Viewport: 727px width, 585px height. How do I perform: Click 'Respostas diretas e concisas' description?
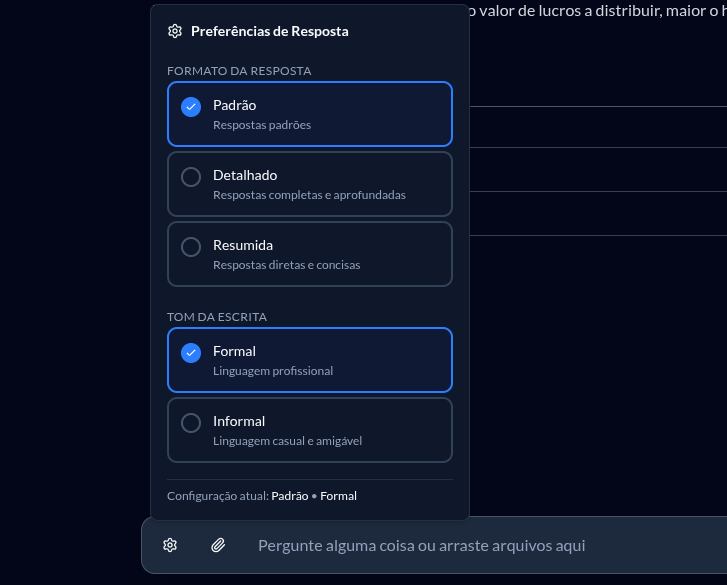click(x=286, y=265)
